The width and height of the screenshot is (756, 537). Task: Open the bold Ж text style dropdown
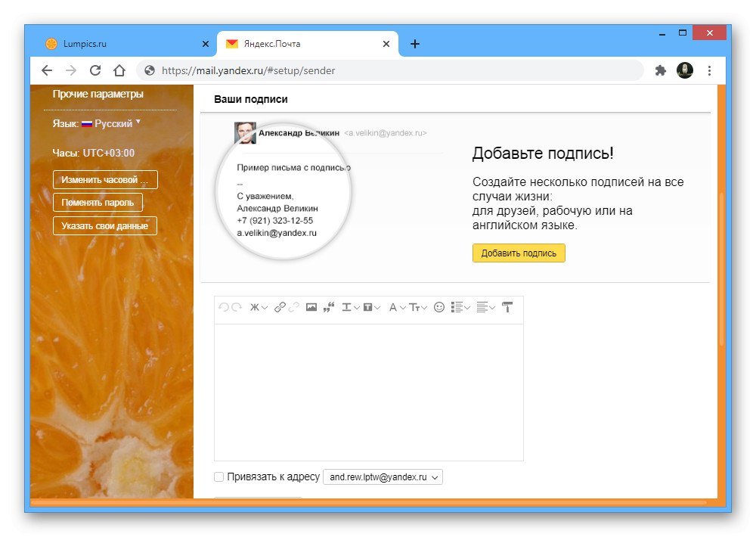click(259, 307)
